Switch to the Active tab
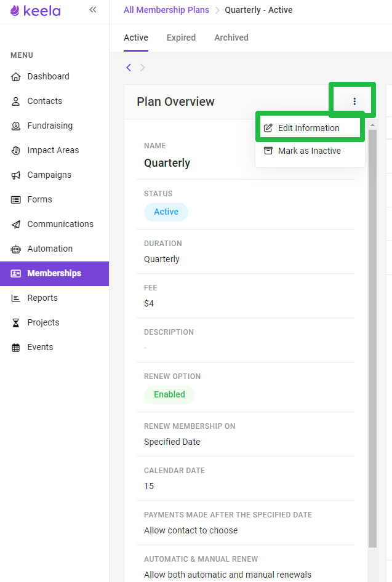Screen dimensions: 392x582 click(136, 38)
